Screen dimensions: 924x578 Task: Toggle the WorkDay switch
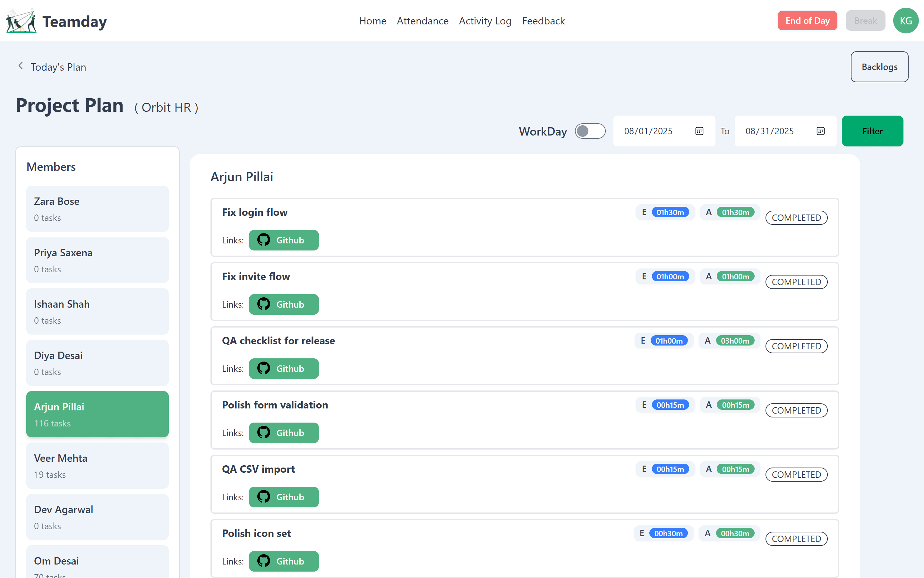click(590, 131)
